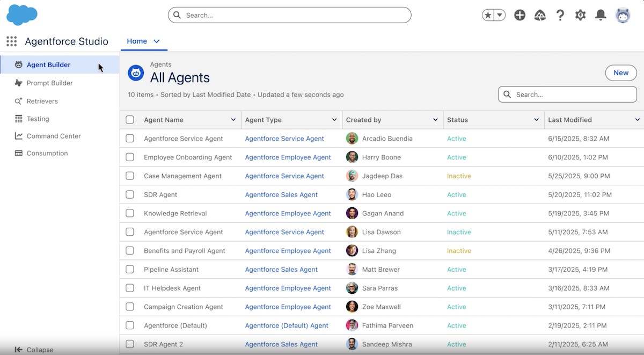Image resolution: width=644 pixels, height=355 pixels.
Task: Check the Case Management Agent row checkbox
Action: [130, 176]
